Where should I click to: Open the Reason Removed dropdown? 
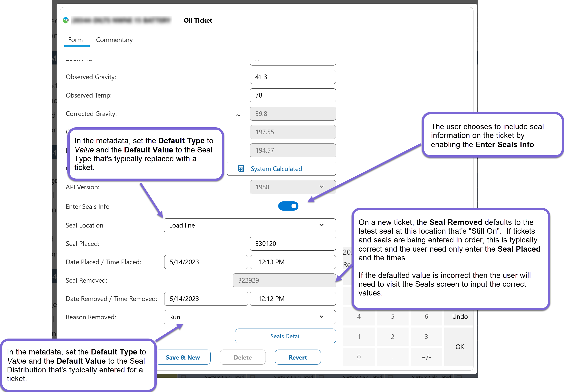pyautogui.click(x=249, y=317)
